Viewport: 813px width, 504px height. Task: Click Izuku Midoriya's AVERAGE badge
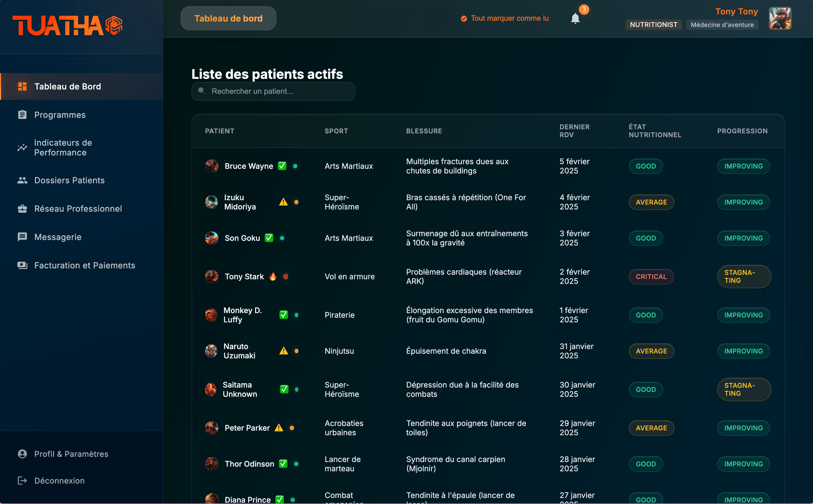[x=651, y=202]
